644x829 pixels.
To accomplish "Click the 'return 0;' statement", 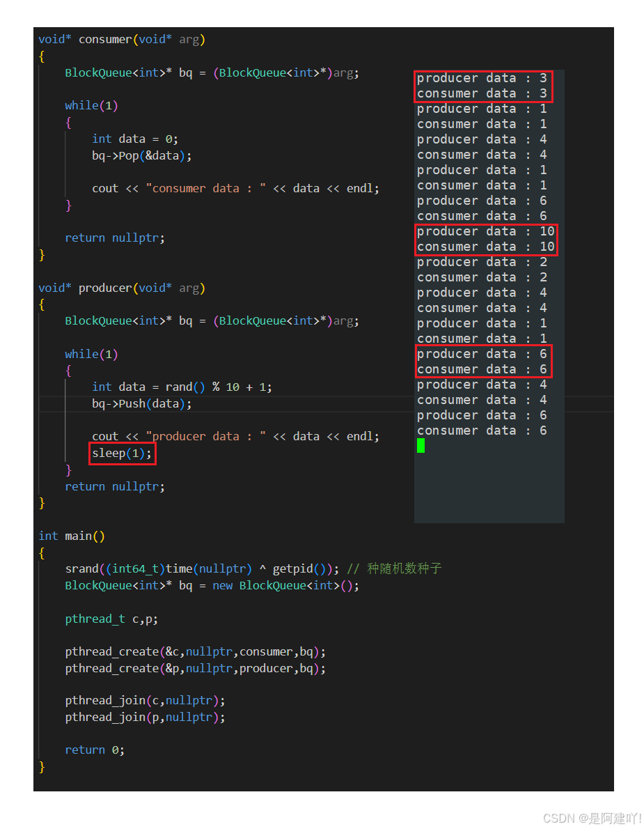I will tap(95, 750).
